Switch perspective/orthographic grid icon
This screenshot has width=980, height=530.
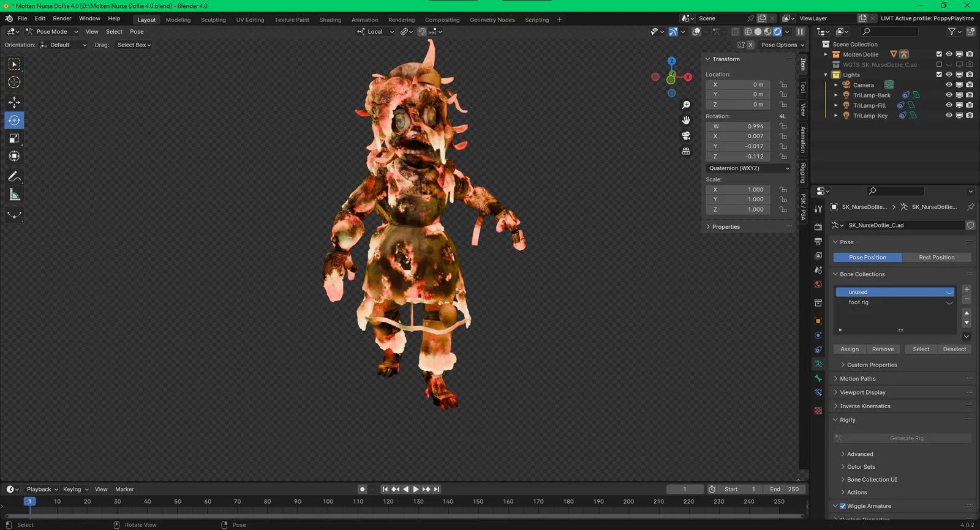(x=686, y=151)
